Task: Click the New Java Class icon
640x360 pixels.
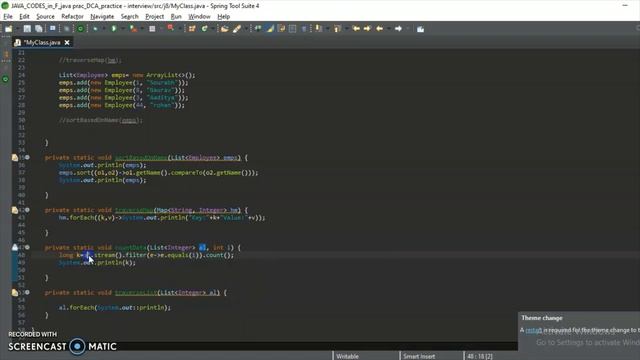Action: [204, 29]
